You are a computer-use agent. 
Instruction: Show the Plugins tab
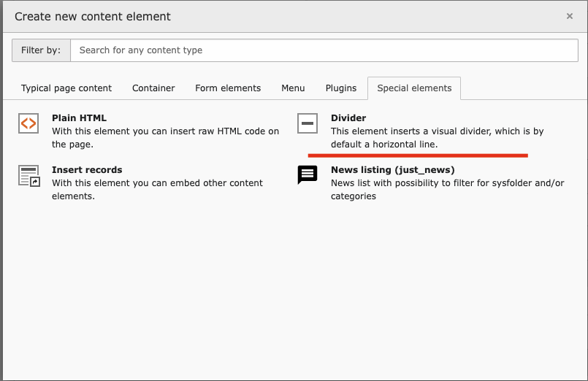[341, 88]
